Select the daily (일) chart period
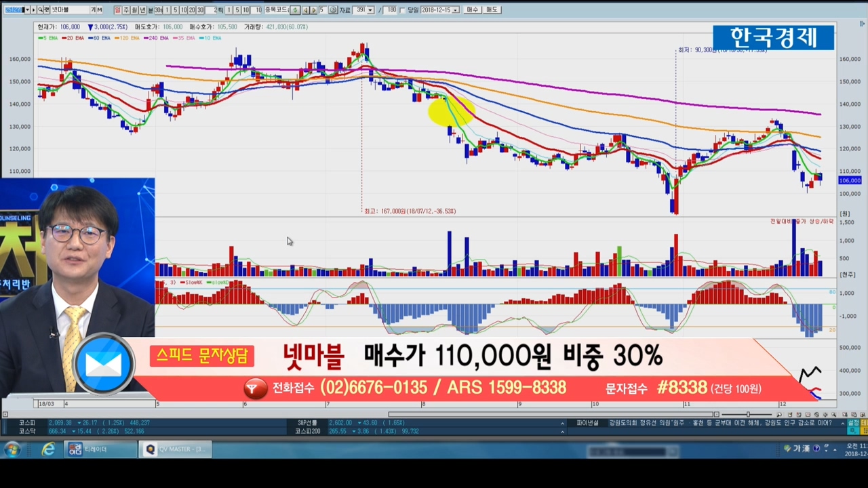The image size is (868, 488). pos(118,10)
